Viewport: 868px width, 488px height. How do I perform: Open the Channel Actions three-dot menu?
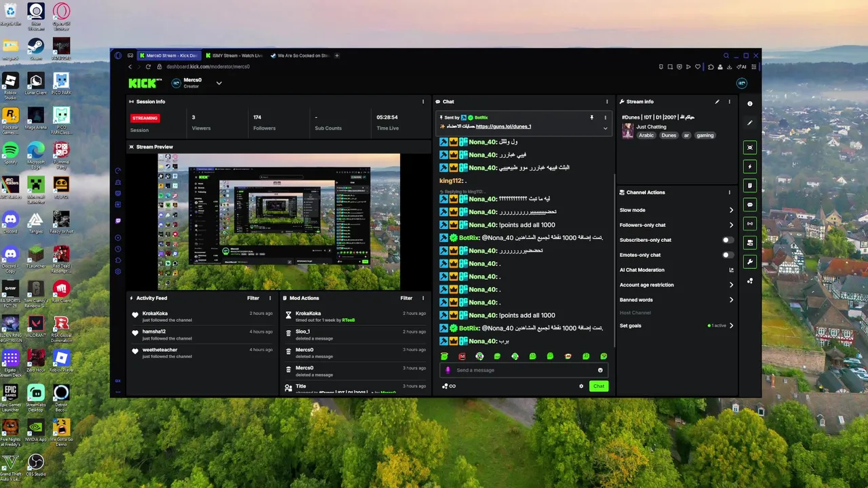coord(730,192)
